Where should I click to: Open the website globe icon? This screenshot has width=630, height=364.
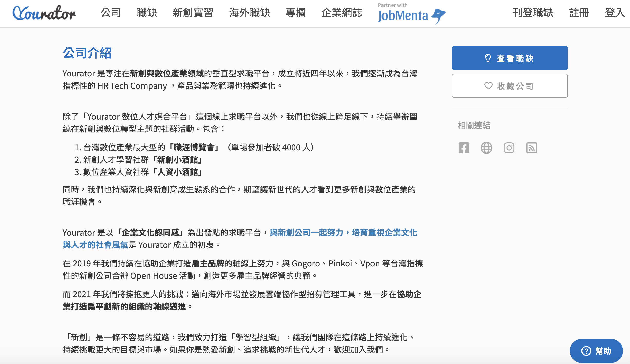click(486, 148)
